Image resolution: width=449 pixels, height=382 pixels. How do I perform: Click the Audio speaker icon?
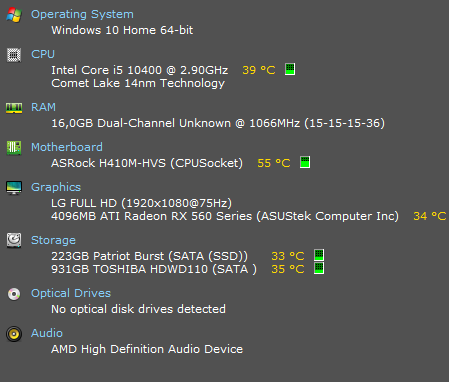click(14, 334)
